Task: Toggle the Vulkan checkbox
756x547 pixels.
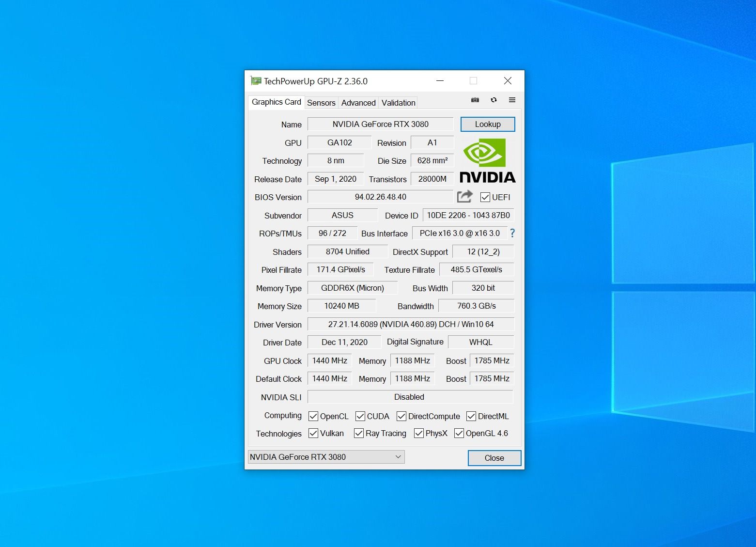Action: pyautogui.click(x=313, y=433)
